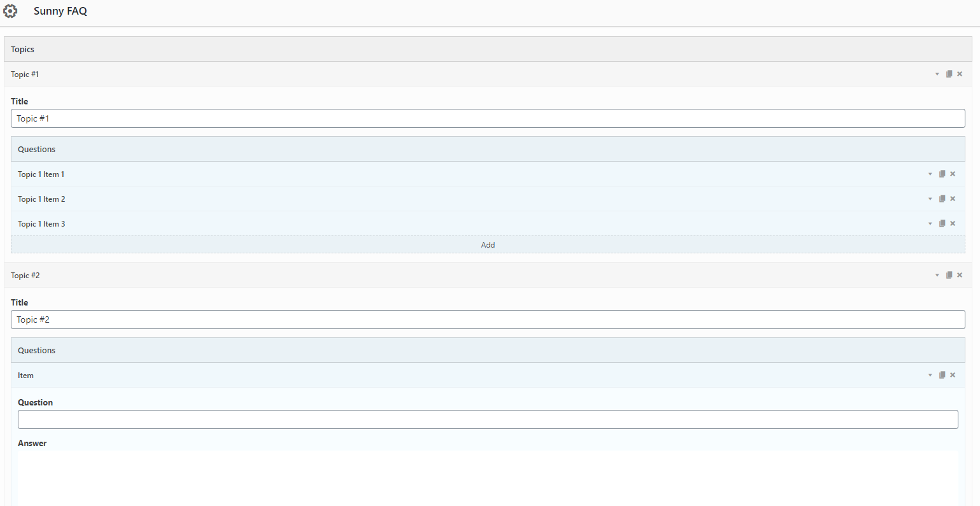Duplicate Topic #1 using its copy icon
This screenshot has height=506, width=980.
[x=949, y=74]
